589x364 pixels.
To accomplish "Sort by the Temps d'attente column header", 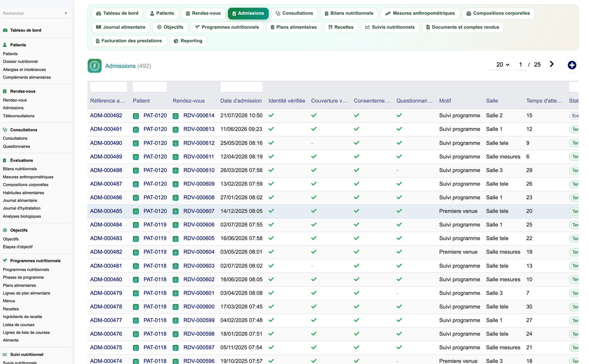I will (x=544, y=101).
